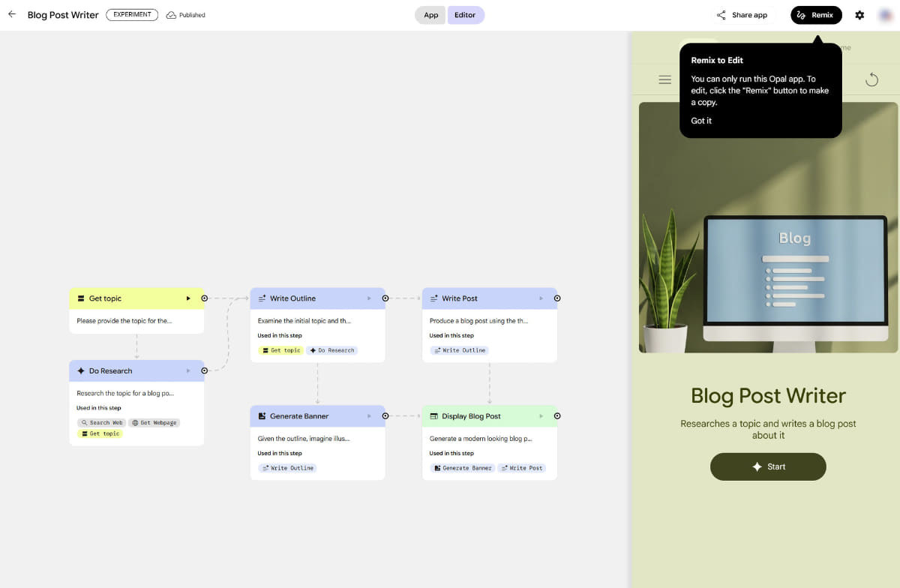This screenshot has height=588, width=900.
Task: Run the Display Blog Post step play arrow
Action: (x=541, y=416)
